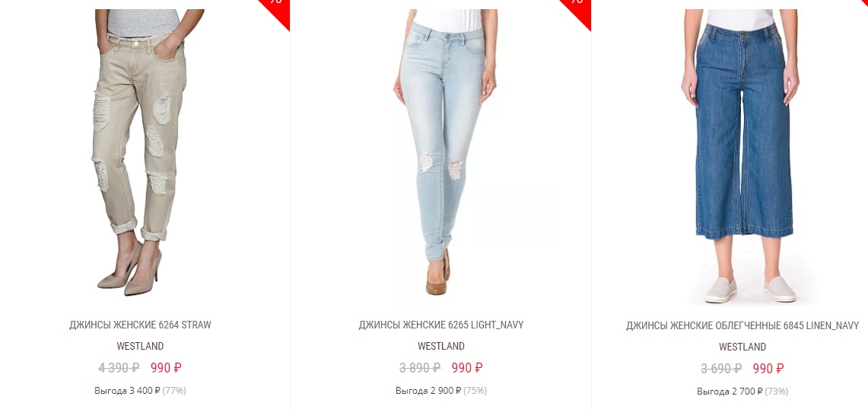Click the Выгода 2 900 ₽ savings text
This screenshot has height=409, width=868.
[x=428, y=391]
